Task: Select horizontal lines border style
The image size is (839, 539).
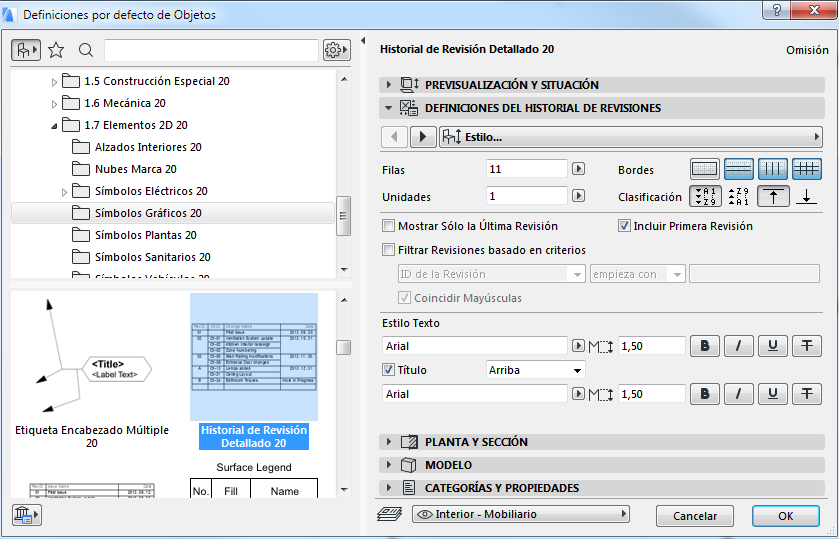Action: 738,170
